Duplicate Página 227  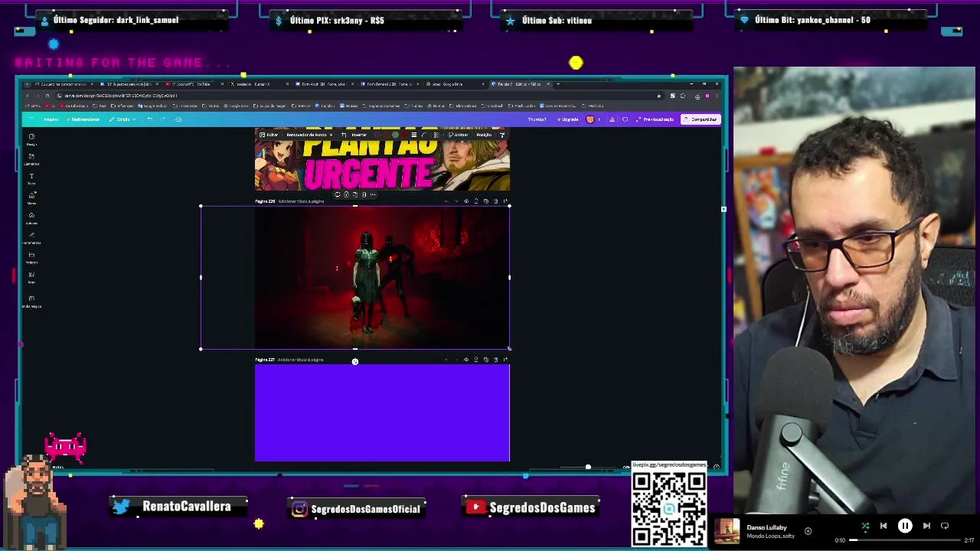click(x=485, y=359)
